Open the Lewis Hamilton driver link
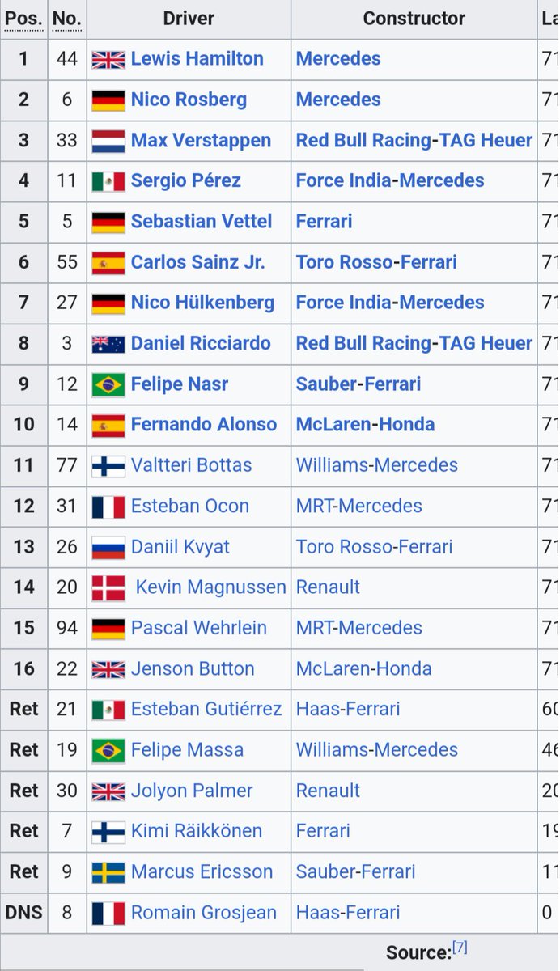This screenshot has height=971, width=560. coord(197,59)
